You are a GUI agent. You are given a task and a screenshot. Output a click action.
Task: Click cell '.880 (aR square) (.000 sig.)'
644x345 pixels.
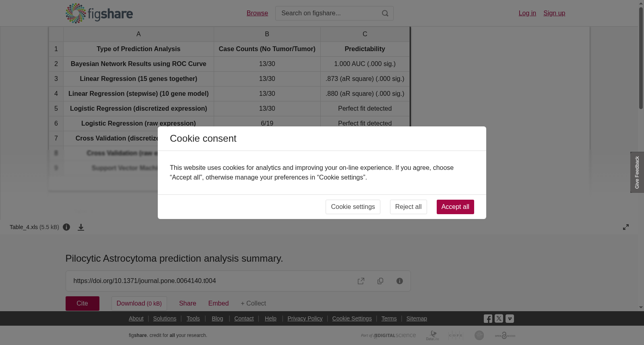365,94
